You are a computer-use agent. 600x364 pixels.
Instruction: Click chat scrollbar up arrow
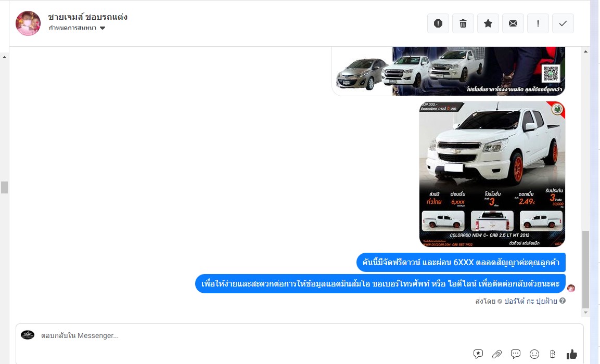(585, 51)
